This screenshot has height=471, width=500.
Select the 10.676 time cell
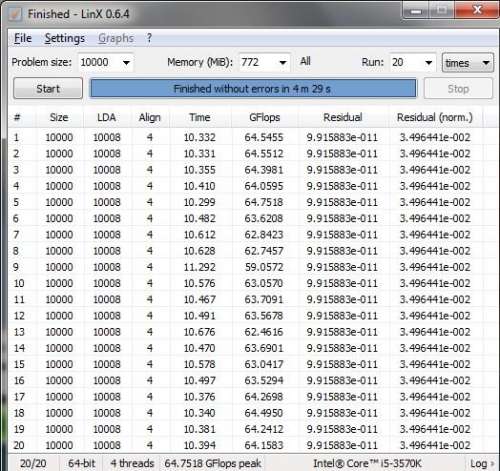[x=200, y=332]
